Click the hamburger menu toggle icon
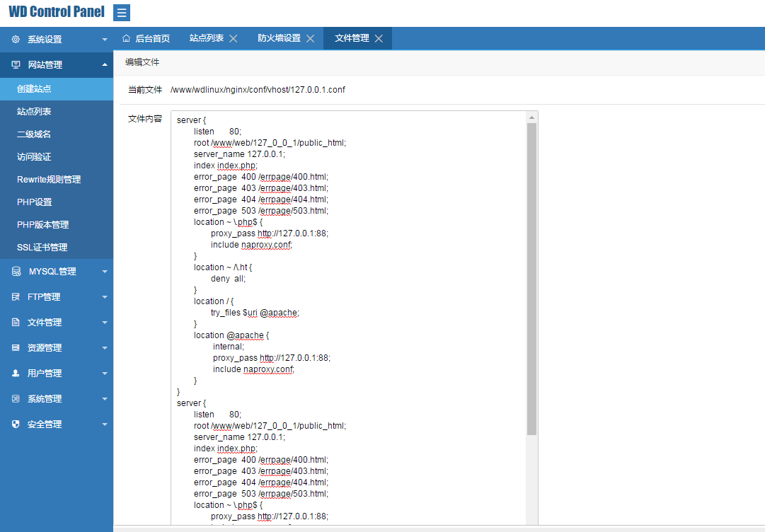This screenshot has height=532, width=765. [121, 13]
